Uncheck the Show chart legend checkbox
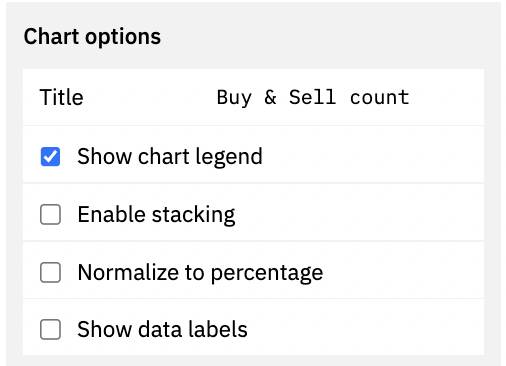Screen dimensions: 506x366 click(x=50, y=156)
